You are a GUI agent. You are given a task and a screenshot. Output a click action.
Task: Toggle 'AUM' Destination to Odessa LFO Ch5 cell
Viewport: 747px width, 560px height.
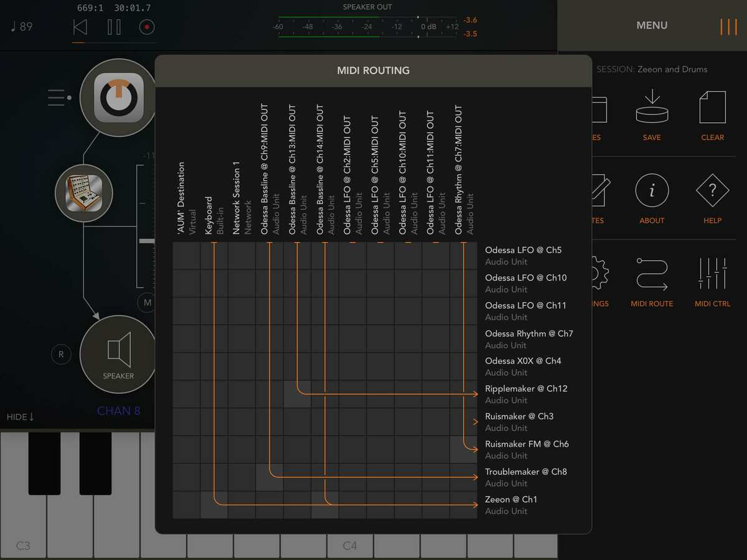click(x=187, y=256)
